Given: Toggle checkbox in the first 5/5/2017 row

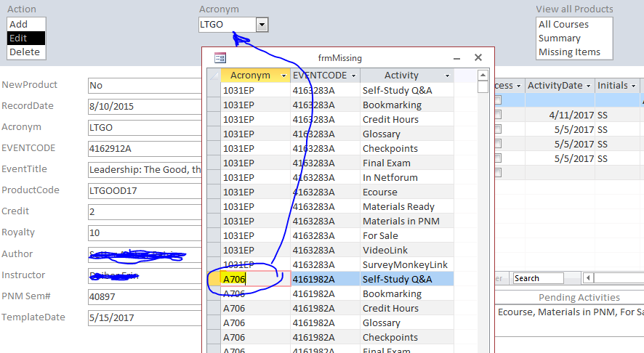Looking at the screenshot, I should (x=498, y=129).
